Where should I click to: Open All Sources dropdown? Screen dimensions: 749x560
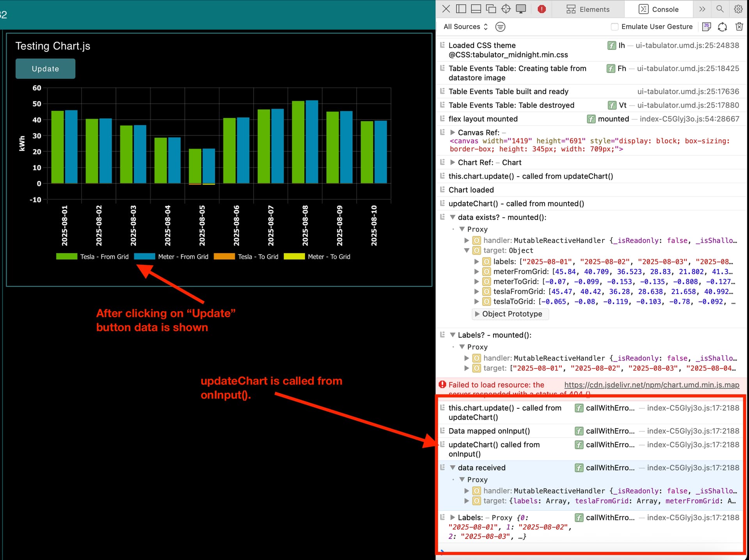pyautogui.click(x=466, y=27)
